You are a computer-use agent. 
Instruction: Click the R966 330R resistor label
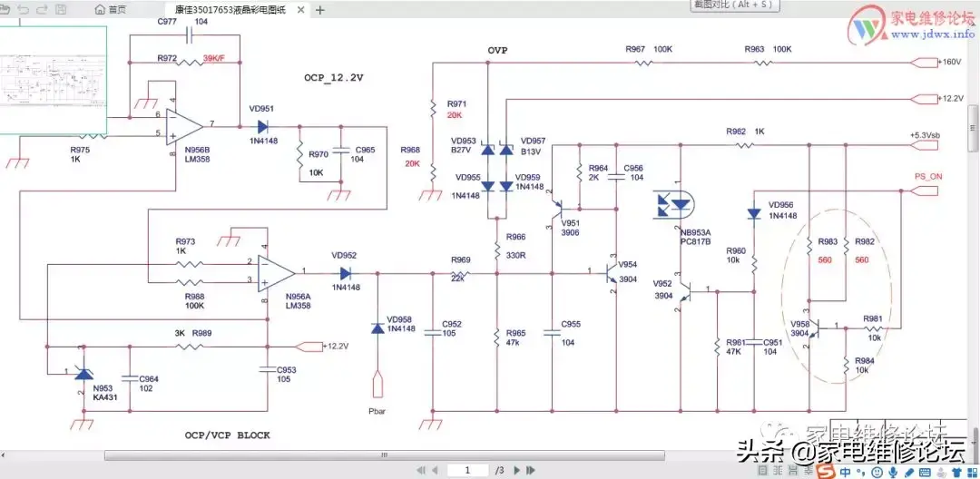point(515,246)
